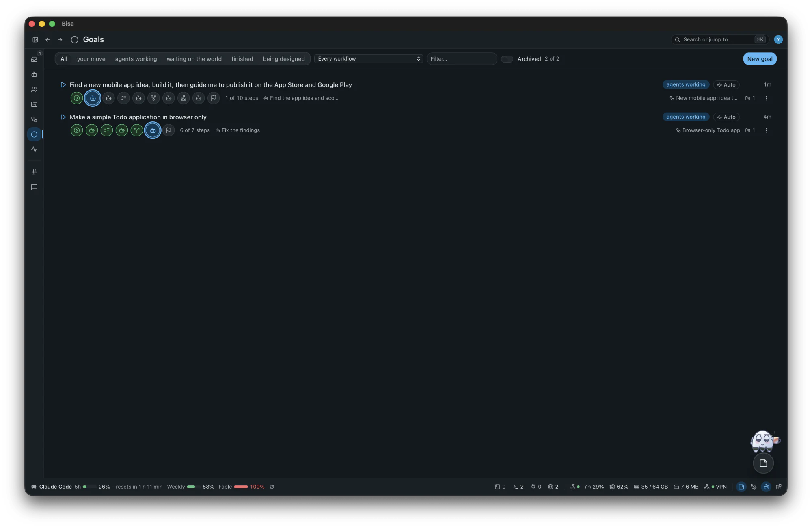Open the Every workflow dropdown
The image size is (812, 528).
(x=369, y=59)
